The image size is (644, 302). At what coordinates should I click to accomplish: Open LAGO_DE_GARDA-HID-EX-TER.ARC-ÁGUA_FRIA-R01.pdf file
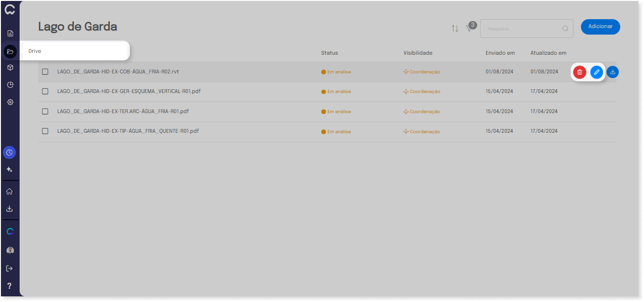[123, 111]
